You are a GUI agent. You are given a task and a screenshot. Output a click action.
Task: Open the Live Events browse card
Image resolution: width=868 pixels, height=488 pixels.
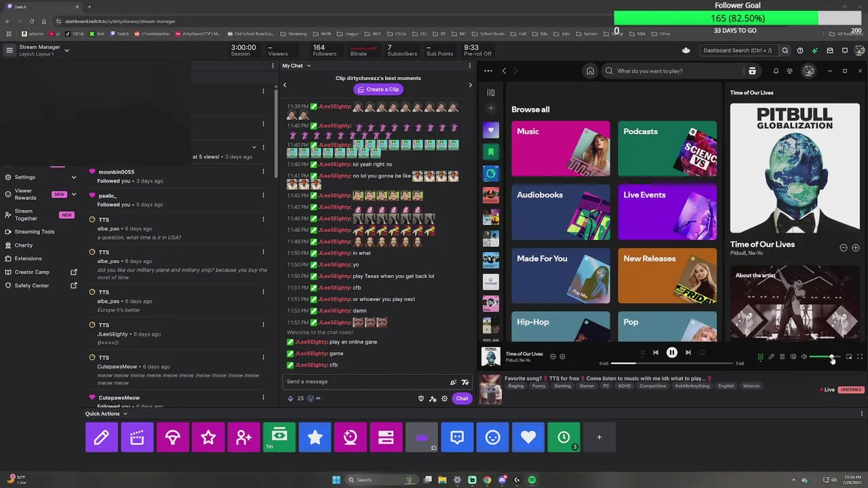click(x=667, y=212)
